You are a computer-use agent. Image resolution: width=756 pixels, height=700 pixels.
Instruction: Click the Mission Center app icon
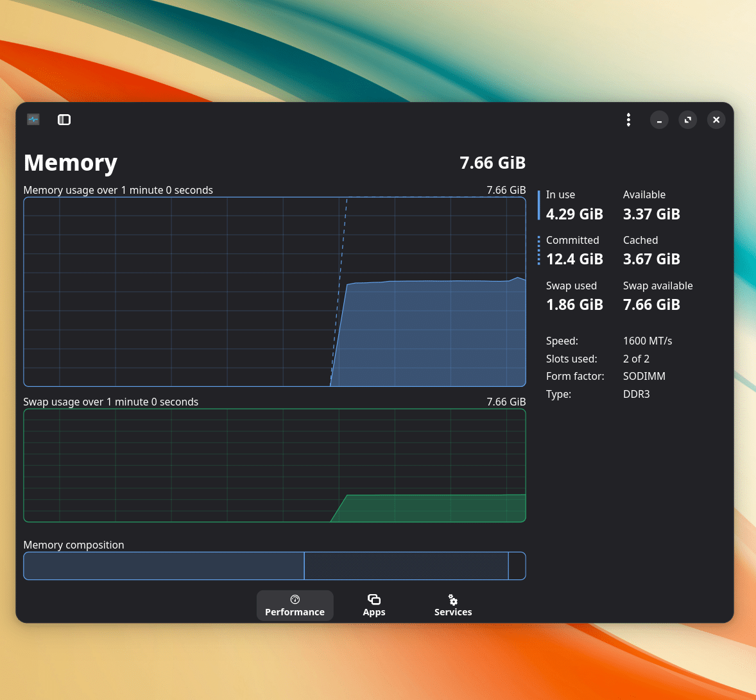pos(33,120)
